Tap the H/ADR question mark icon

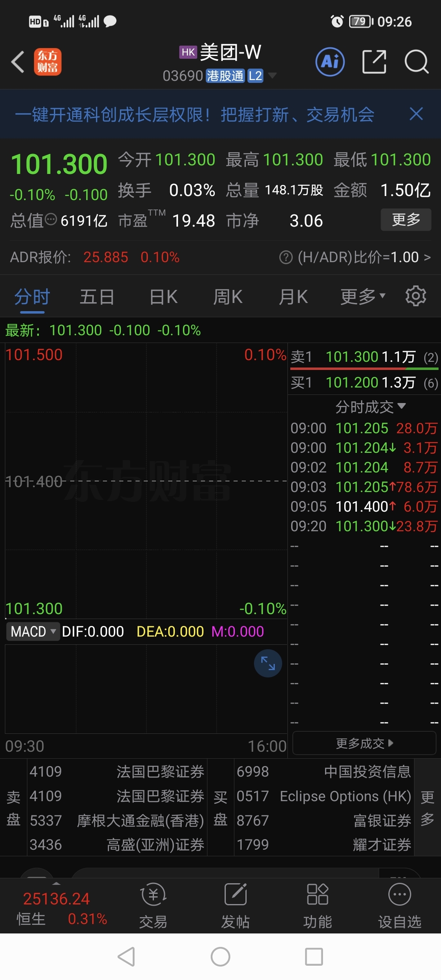(x=286, y=258)
